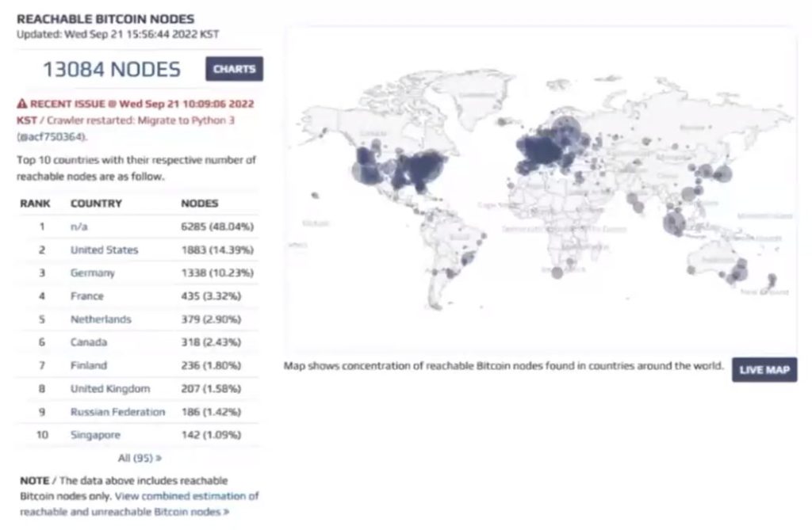The height and width of the screenshot is (530, 812).
Task: Click the red warning triangle icon
Action: pos(21,104)
